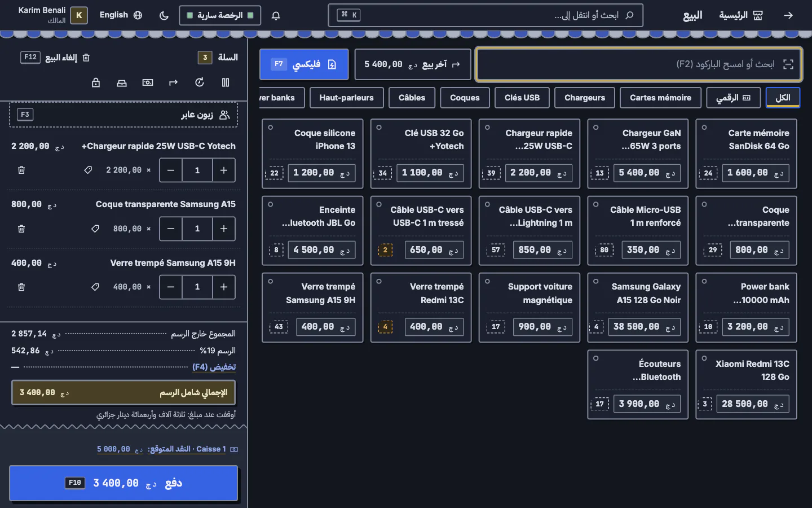Click price tag icon for Chargeur rapide 25W
Viewport: 812px width, 508px height.
tap(88, 170)
